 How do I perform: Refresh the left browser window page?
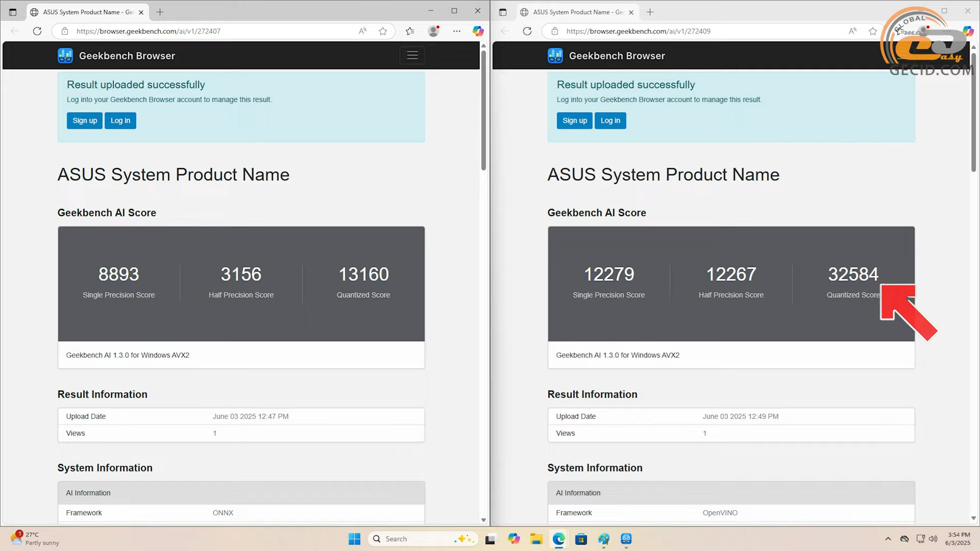coord(37,31)
